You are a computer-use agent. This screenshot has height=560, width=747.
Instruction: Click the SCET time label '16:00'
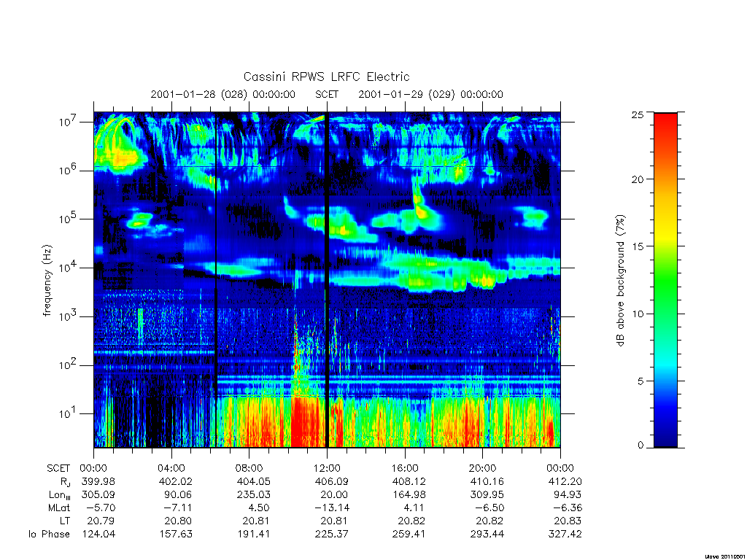point(404,468)
